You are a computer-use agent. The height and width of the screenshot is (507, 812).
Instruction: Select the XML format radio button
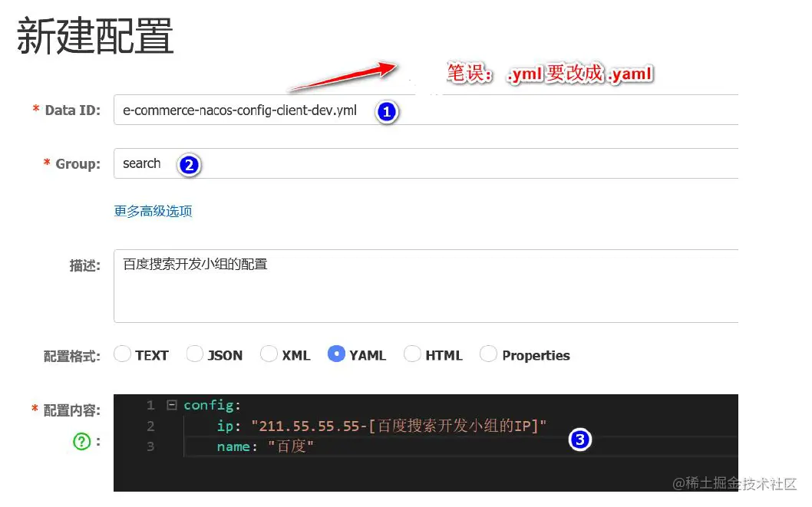pyautogui.click(x=269, y=354)
